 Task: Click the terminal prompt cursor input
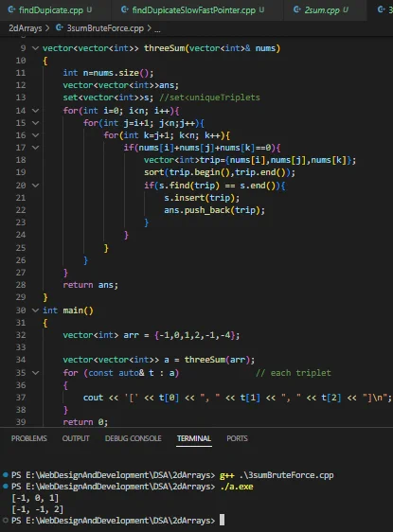(222, 520)
